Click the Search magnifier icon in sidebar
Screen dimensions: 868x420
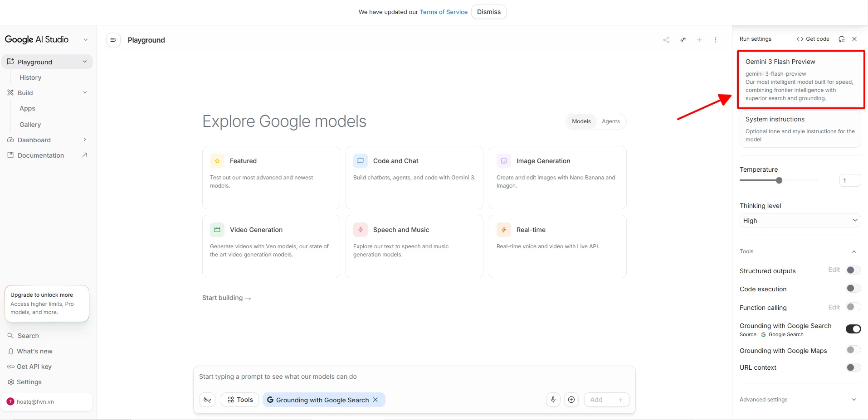(10, 336)
